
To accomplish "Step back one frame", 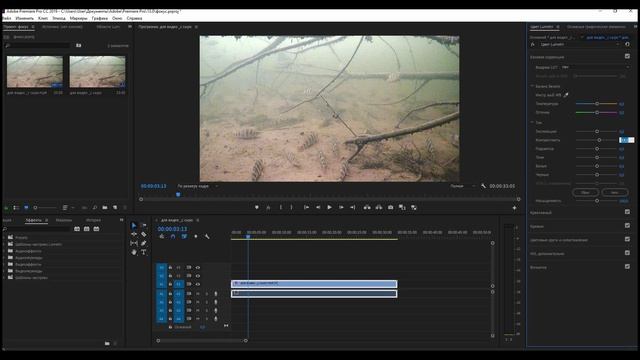I will 318,207.
